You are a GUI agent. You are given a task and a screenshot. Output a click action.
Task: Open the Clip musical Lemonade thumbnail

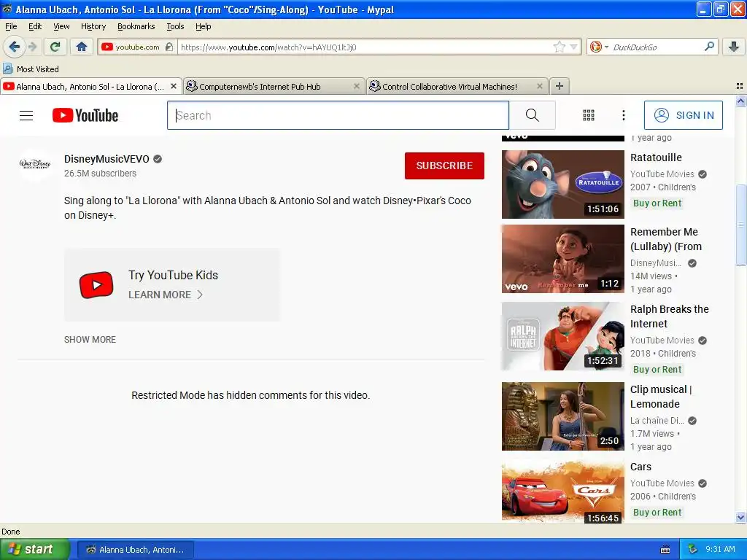click(x=562, y=416)
